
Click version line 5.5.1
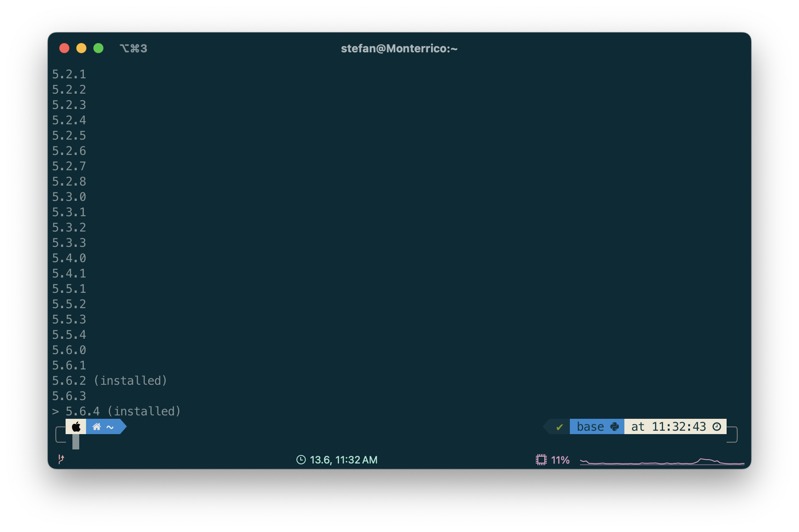tap(69, 289)
